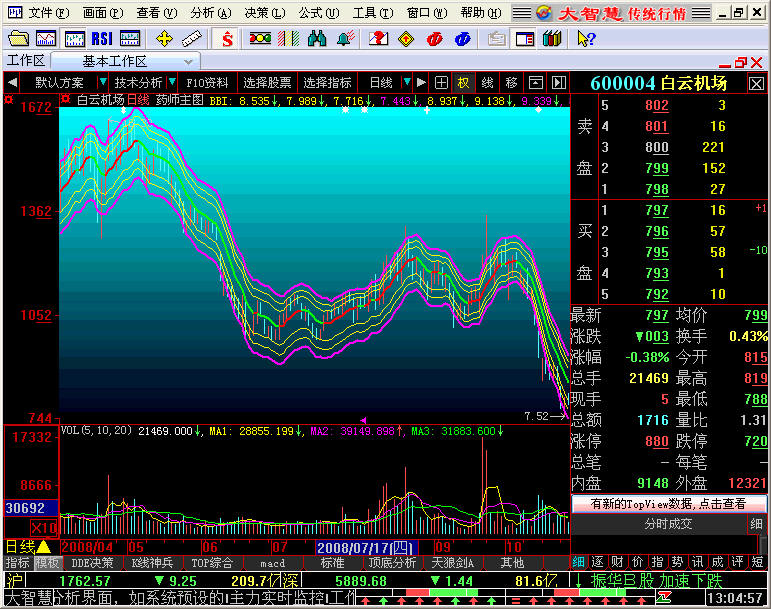Image resolution: width=771 pixels, height=609 pixels.
Task: Click the red circular info icon
Action: (435, 38)
